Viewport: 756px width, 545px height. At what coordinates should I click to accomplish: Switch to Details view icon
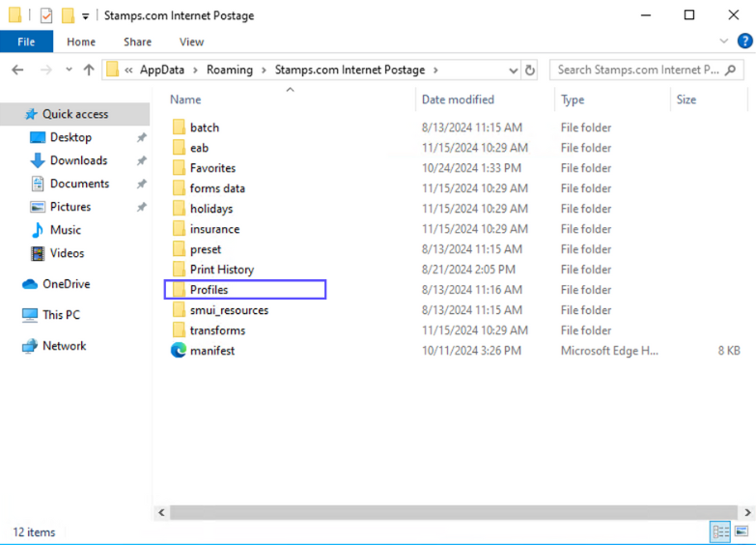(721, 532)
